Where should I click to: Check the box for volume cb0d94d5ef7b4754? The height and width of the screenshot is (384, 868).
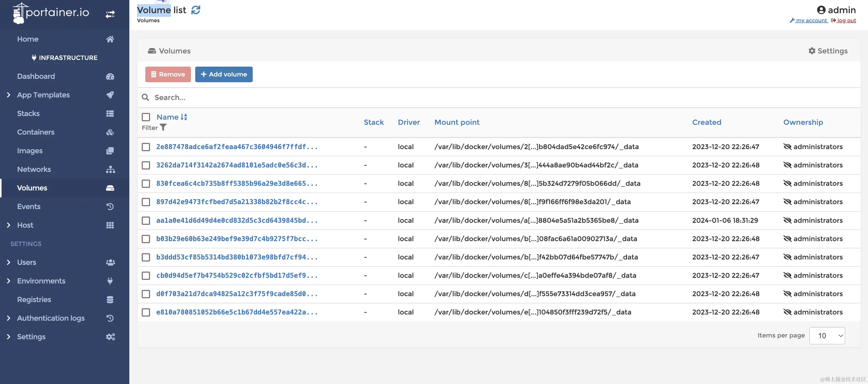click(x=146, y=276)
